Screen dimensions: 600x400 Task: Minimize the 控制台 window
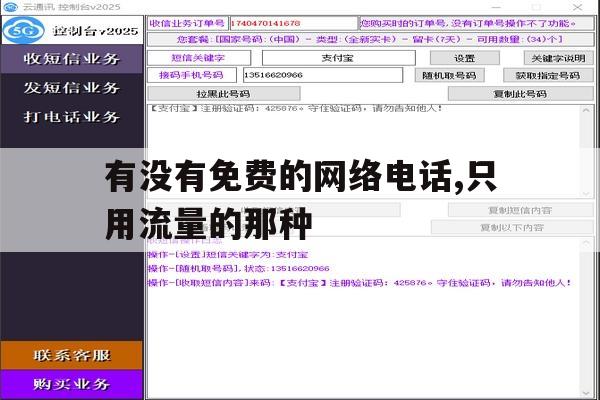click(x=496, y=7)
